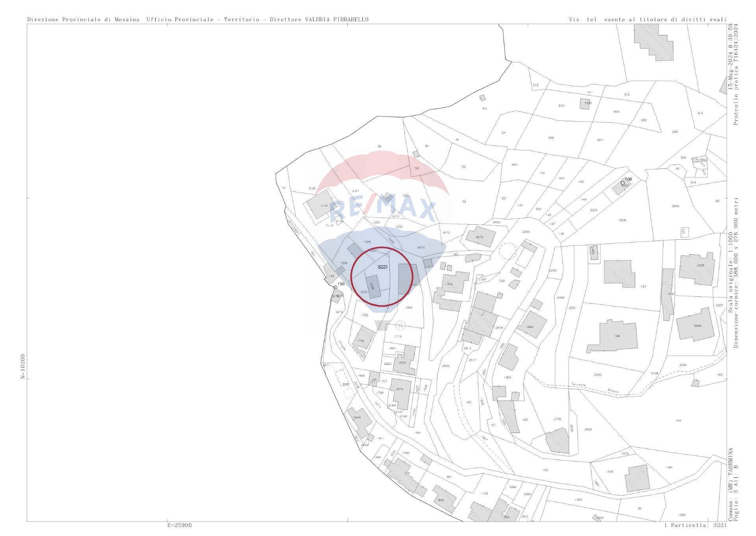Click survey point marker 108
The width and height of the screenshot is (756, 536).
point(623,183)
